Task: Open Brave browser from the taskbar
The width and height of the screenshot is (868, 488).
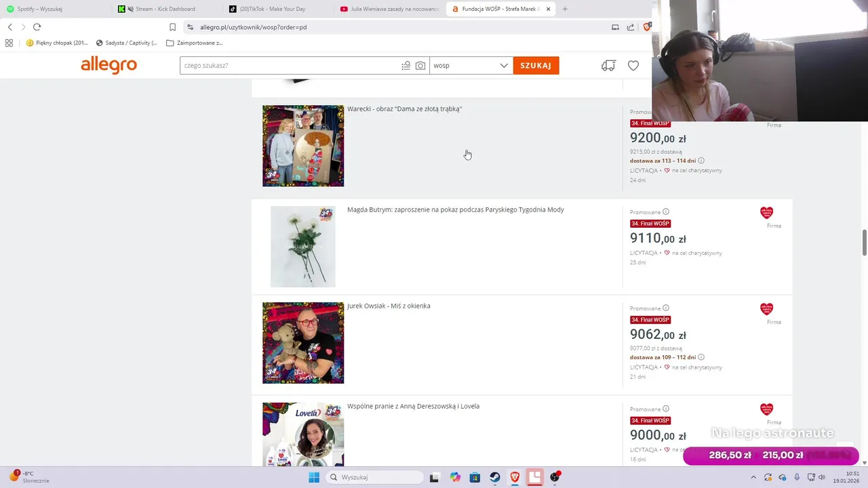Action: pyautogui.click(x=515, y=477)
